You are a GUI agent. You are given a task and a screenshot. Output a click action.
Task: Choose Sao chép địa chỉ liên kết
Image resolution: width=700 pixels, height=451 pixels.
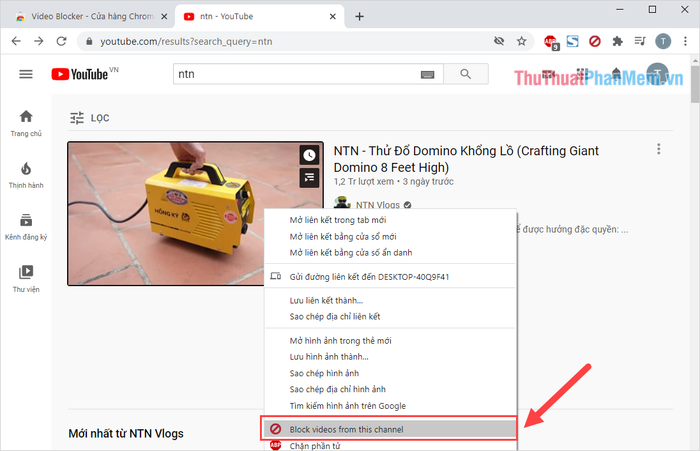coord(391,317)
